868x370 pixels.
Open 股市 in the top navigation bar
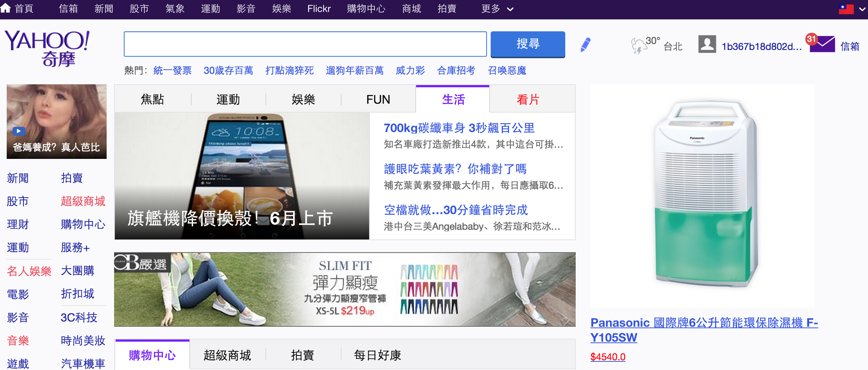click(x=139, y=9)
